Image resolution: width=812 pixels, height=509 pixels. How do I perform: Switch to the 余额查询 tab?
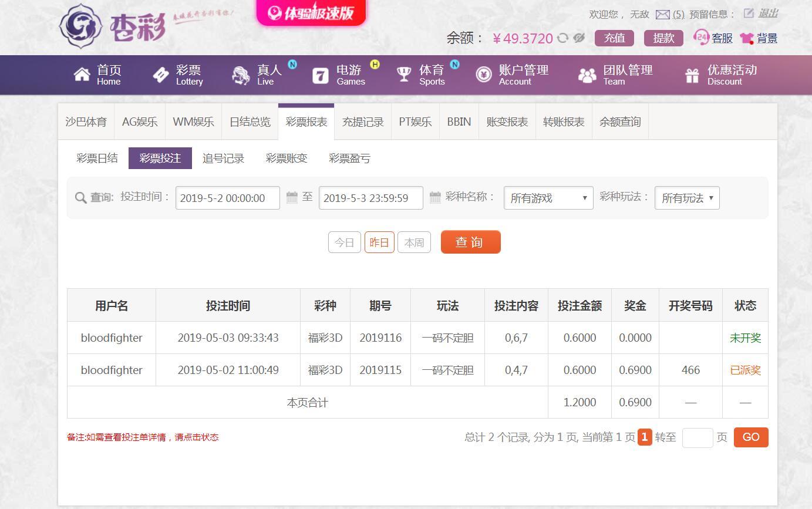tap(620, 122)
